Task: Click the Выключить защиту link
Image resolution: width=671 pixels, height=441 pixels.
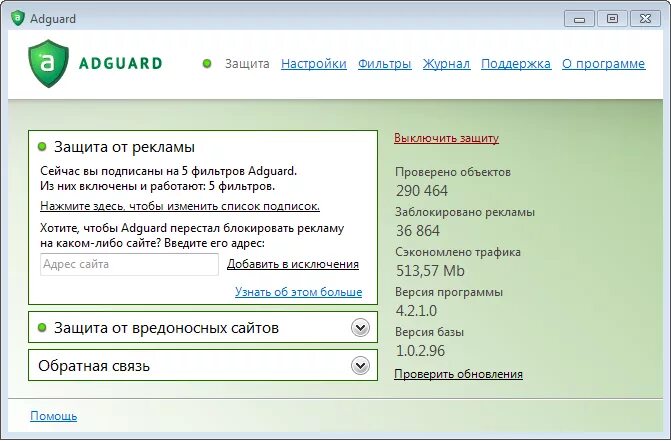Action: click(x=446, y=138)
